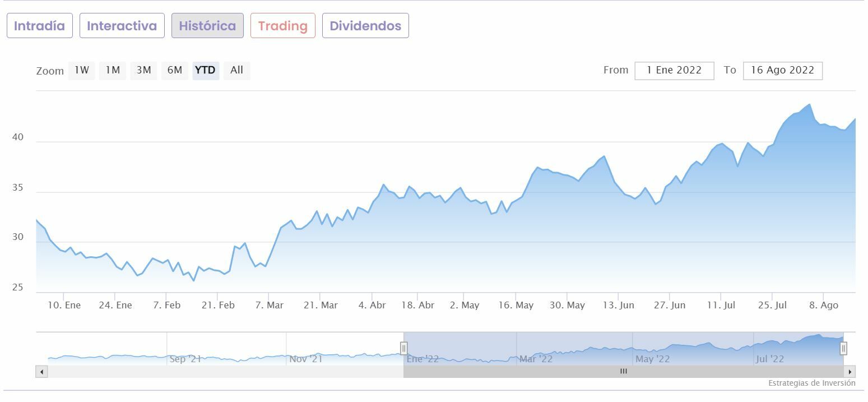Click the scrollbar right arrow

coord(850,372)
